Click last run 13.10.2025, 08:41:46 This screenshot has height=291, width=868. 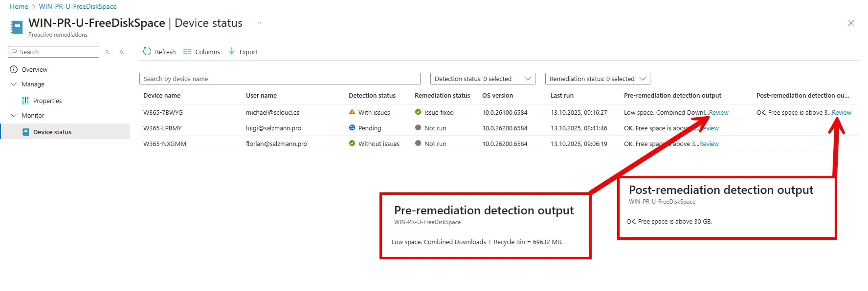click(x=579, y=128)
